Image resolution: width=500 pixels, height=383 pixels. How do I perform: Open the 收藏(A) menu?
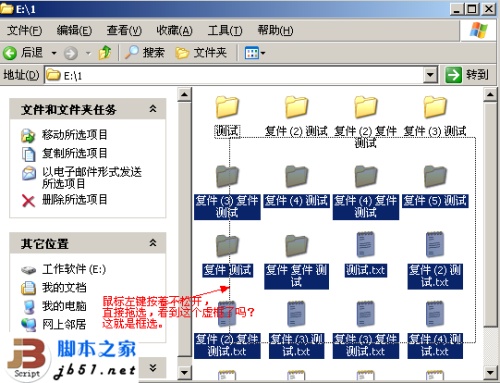(x=174, y=31)
